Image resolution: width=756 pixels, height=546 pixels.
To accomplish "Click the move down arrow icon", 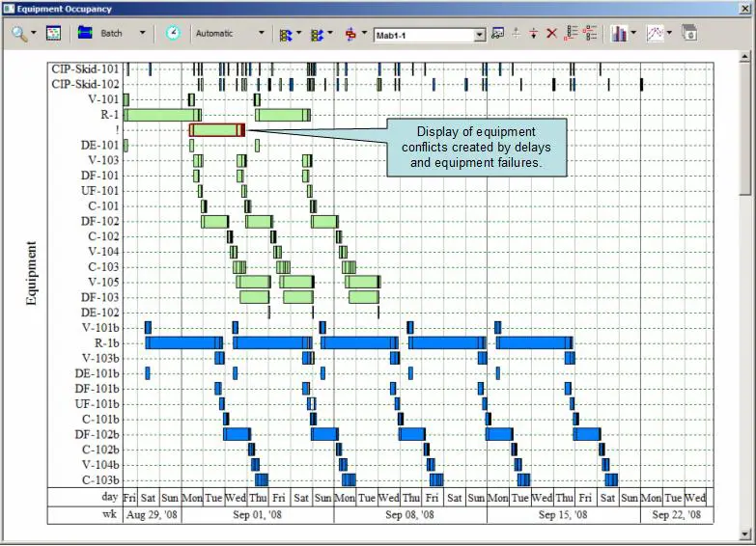I will tap(534, 33).
